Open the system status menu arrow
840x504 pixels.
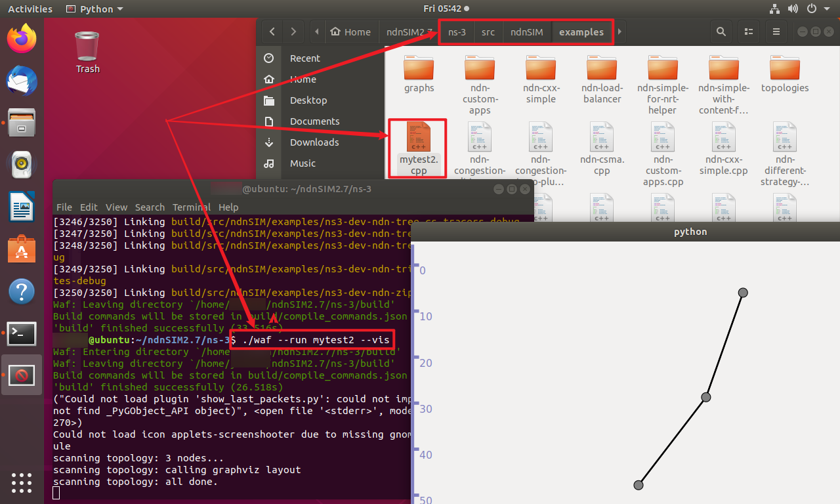827,9
